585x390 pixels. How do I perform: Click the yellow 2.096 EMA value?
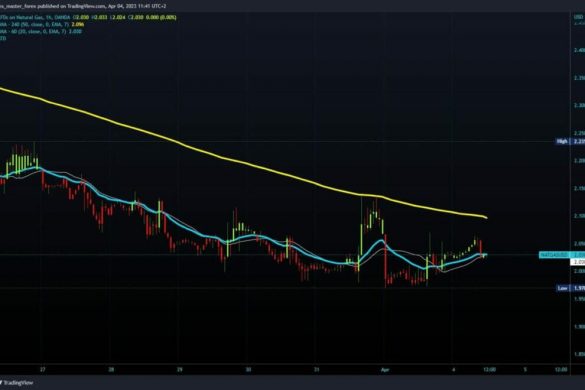[x=79, y=24]
